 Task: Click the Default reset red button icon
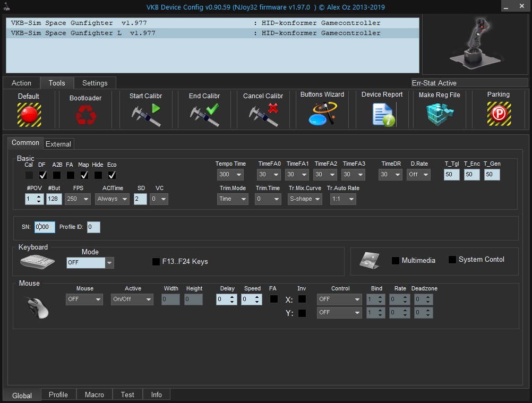(x=29, y=115)
